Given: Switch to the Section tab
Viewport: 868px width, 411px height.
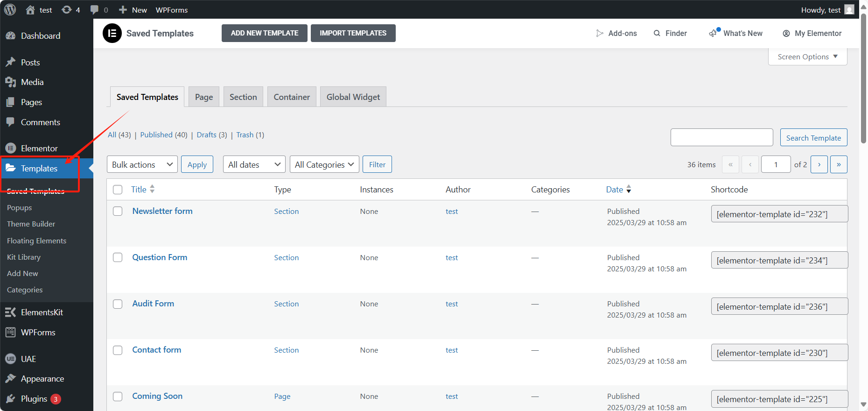Looking at the screenshot, I should pos(243,97).
